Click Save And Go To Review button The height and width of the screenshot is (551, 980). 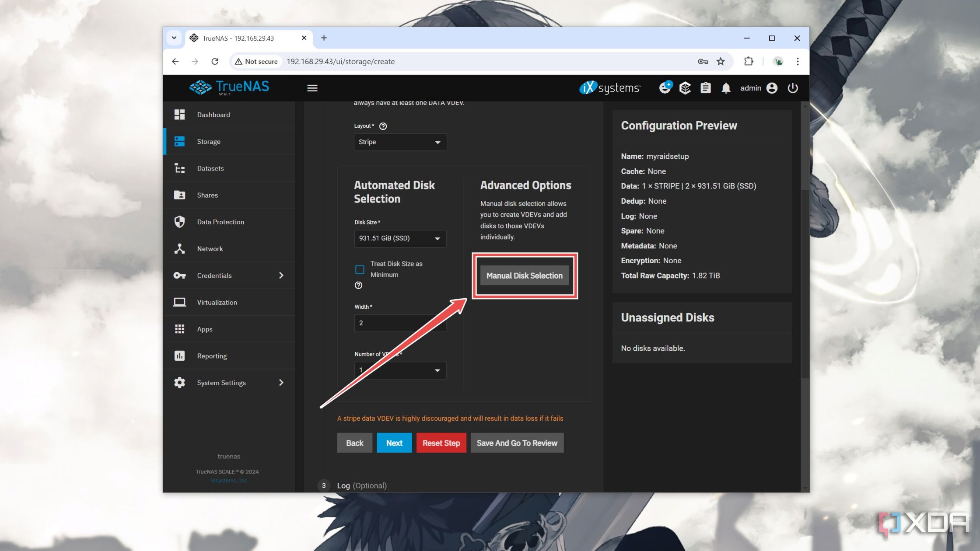516,443
